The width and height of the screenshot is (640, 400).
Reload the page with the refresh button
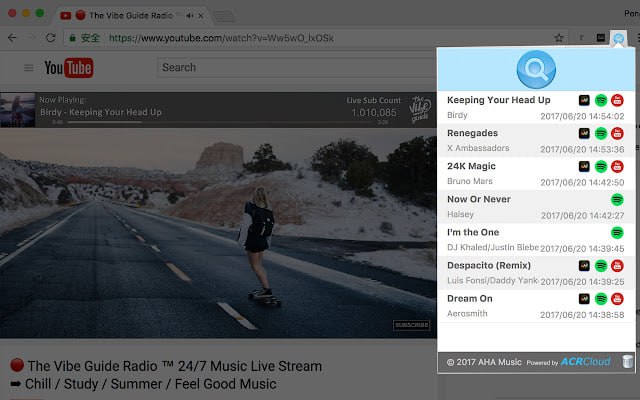tap(52, 38)
